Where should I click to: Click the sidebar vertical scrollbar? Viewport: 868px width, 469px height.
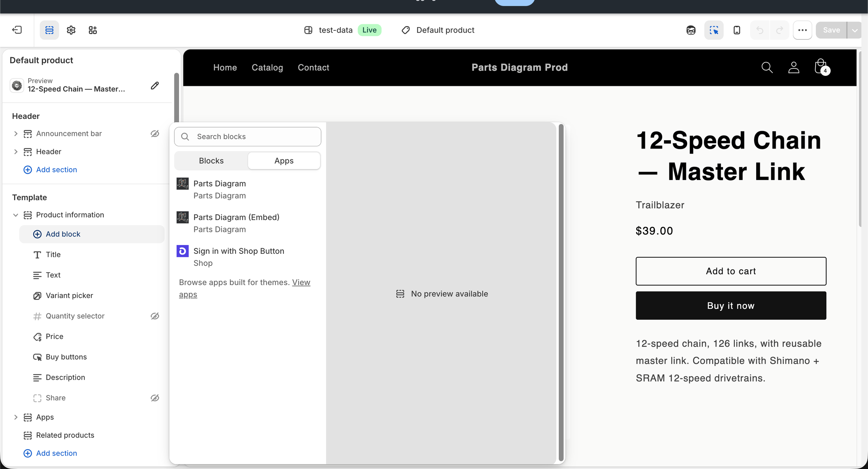coord(176,98)
